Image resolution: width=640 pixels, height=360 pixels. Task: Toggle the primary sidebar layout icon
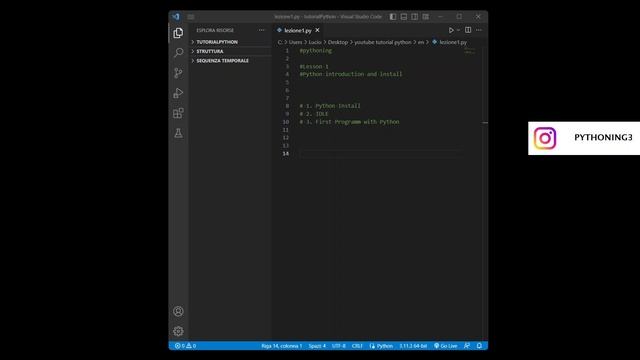(x=393, y=17)
